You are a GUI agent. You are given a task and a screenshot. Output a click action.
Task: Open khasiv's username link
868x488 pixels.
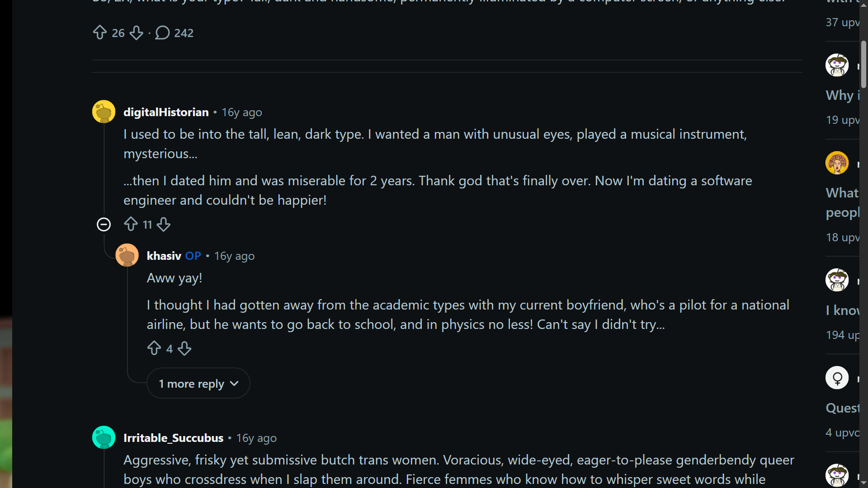click(x=164, y=256)
